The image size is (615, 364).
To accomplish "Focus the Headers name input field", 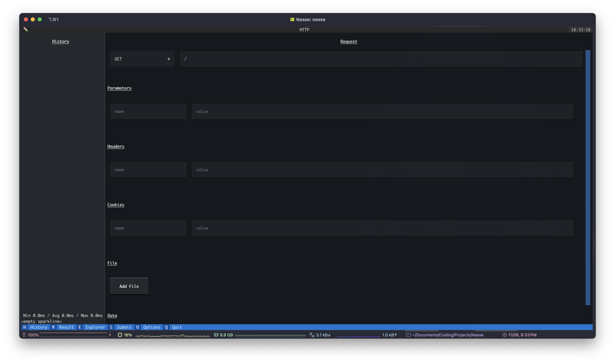I will pyautogui.click(x=148, y=170).
